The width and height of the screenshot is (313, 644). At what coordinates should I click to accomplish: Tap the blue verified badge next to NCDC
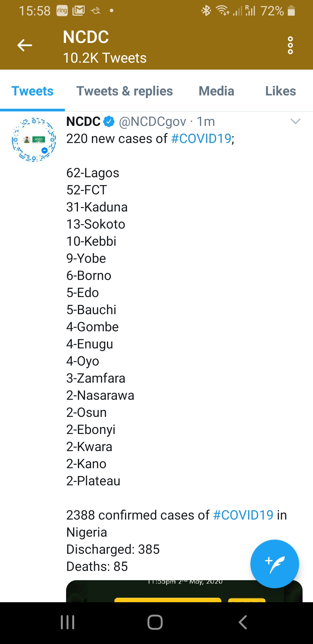109,121
